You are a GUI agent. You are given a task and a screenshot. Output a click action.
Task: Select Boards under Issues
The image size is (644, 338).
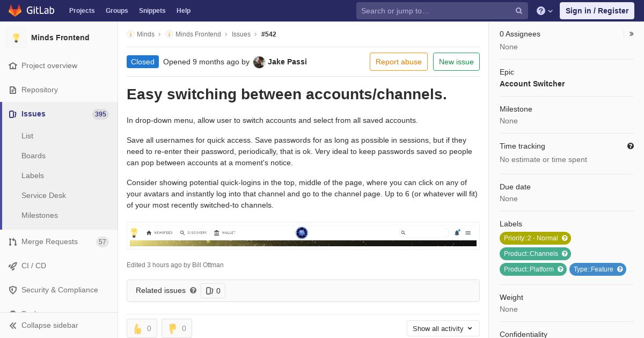[33, 156]
